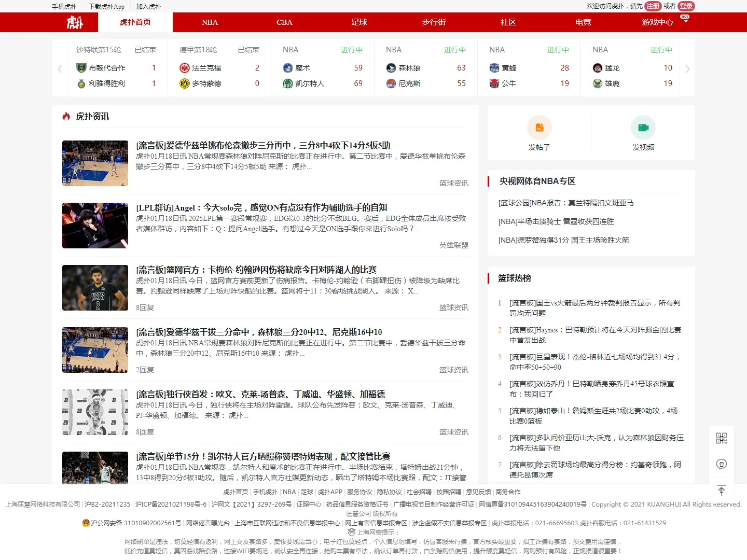The height and width of the screenshot is (560, 747).
Task: Switch to the CBA nav tab
Action: click(x=284, y=22)
